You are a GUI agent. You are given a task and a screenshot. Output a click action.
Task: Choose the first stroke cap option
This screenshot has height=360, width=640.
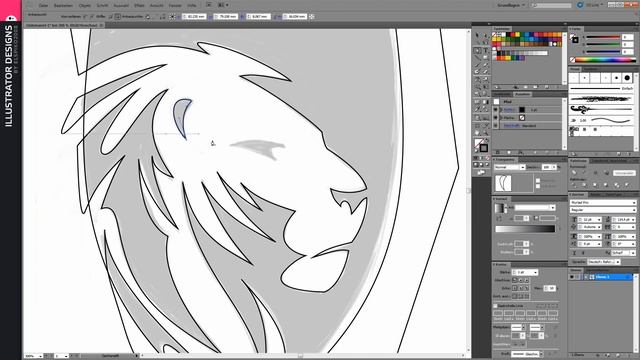point(515,280)
